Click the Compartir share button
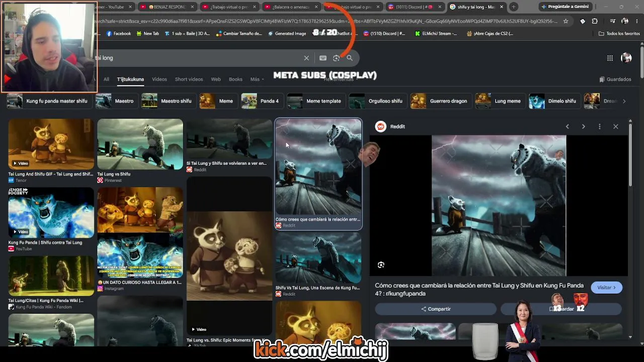Image resolution: width=644 pixels, height=362 pixels. pos(436,309)
